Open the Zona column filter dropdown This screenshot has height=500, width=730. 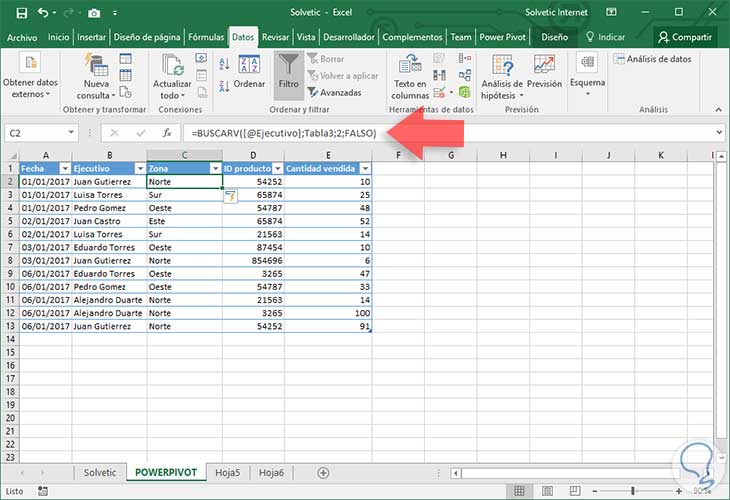click(x=214, y=169)
